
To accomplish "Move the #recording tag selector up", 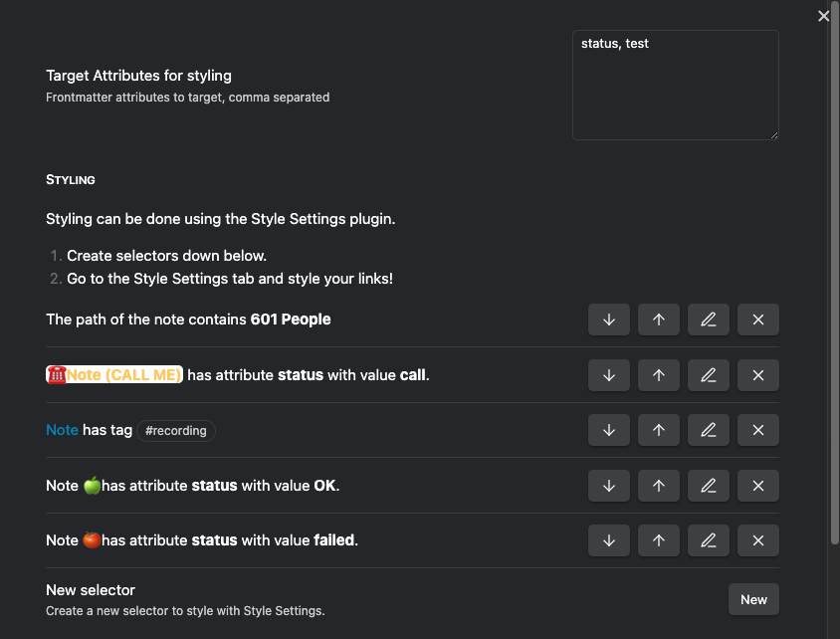I will [659, 430].
